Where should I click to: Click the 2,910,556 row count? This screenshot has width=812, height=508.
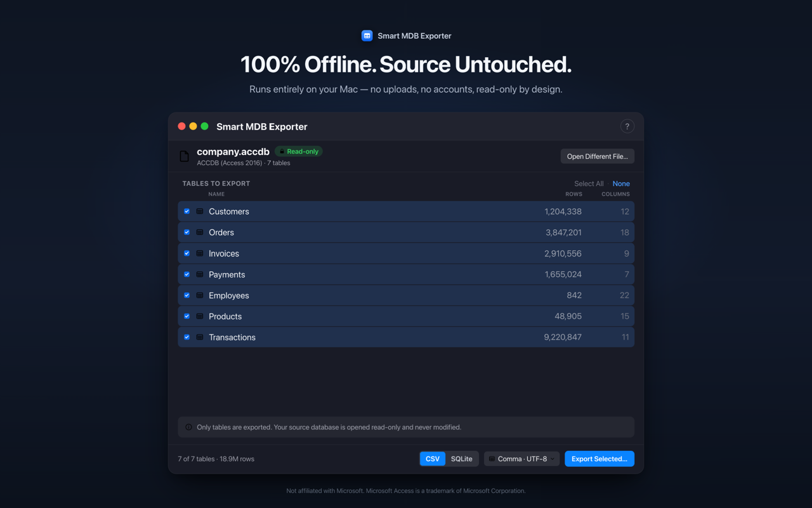point(563,253)
